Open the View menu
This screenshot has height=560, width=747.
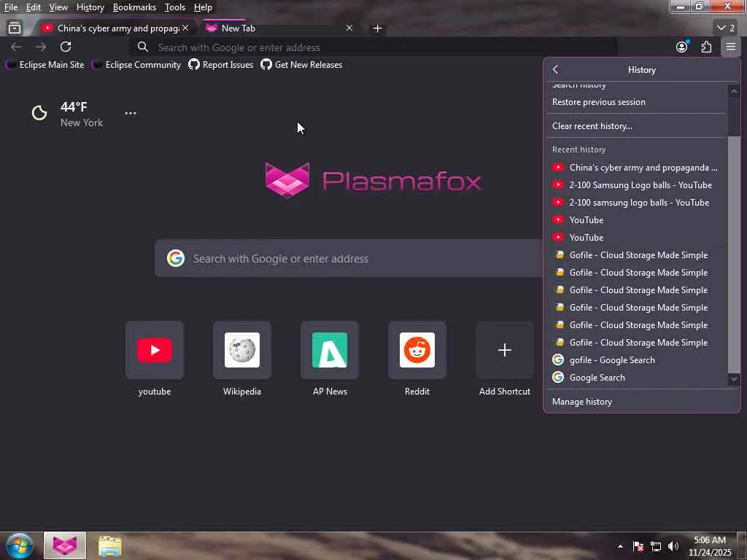tap(58, 7)
